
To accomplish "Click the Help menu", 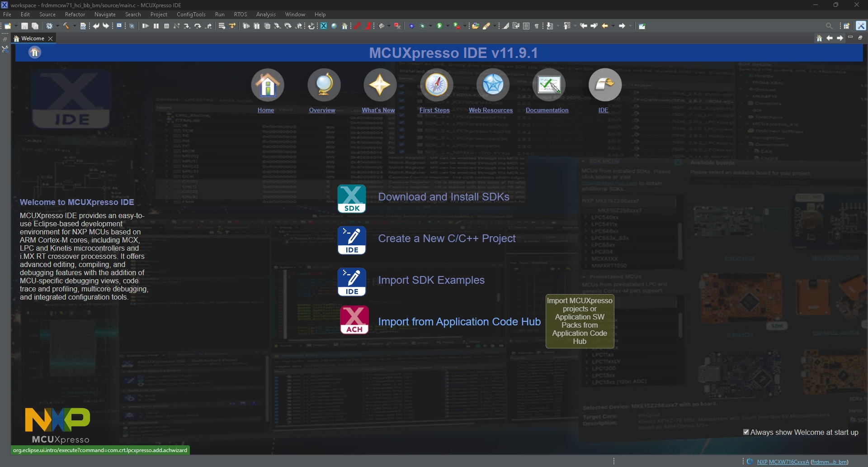I will [320, 14].
